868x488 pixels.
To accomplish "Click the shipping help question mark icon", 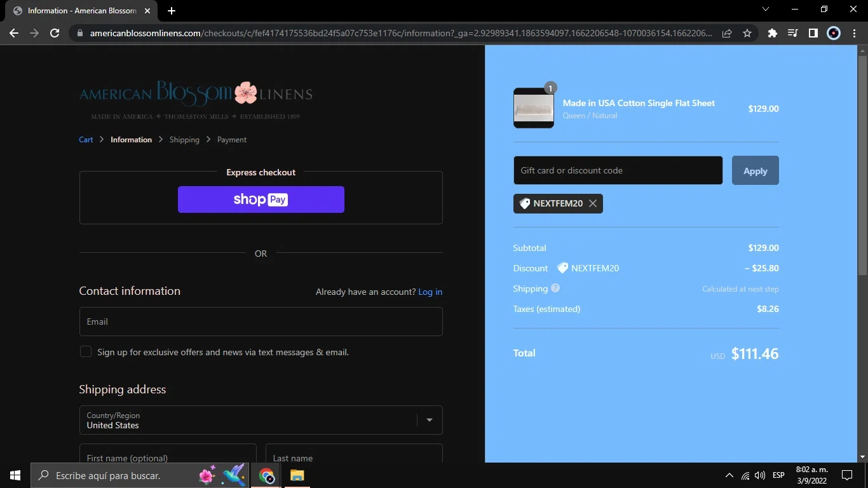I will pos(555,288).
